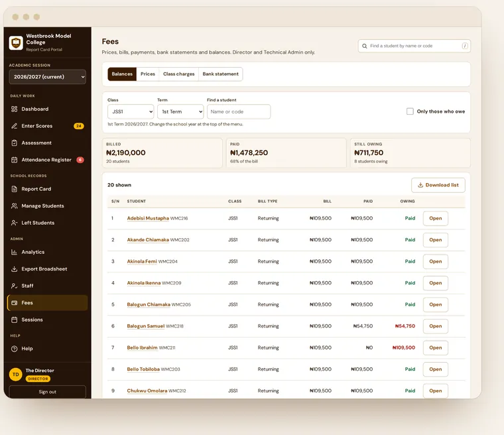Click the Name or code filter field
The height and width of the screenshot is (435, 504).
coord(239,111)
